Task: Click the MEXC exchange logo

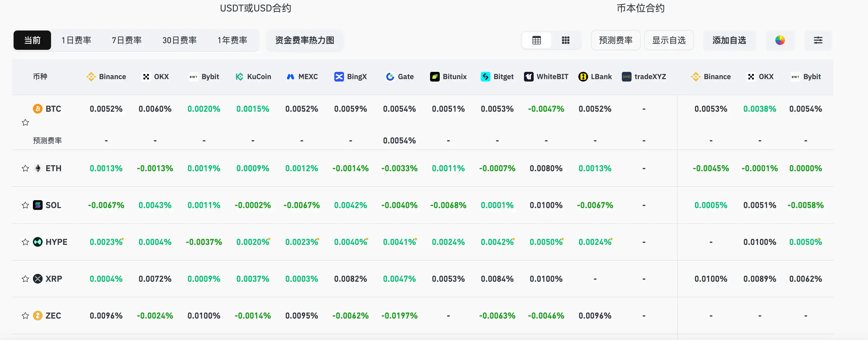Action: point(291,77)
